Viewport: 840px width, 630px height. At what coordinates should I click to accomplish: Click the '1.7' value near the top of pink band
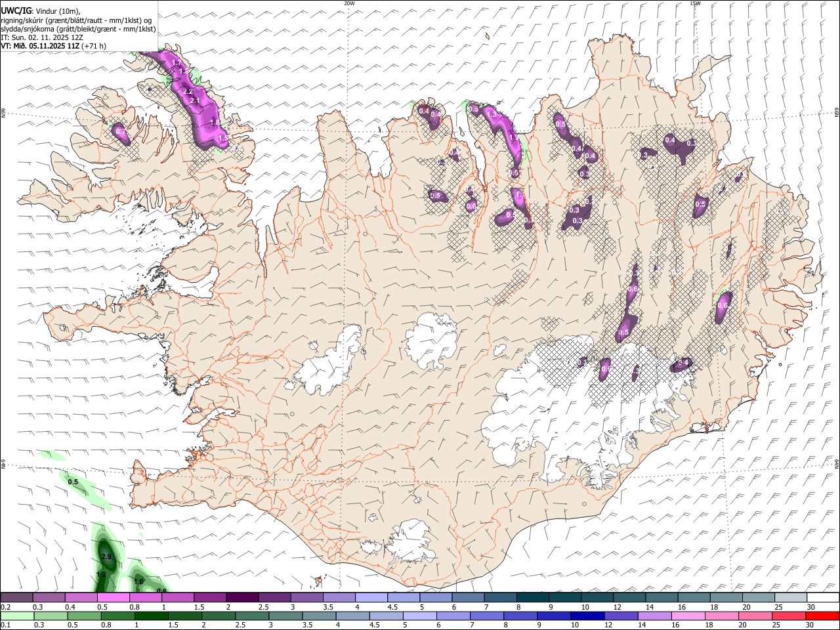[x=176, y=63]
